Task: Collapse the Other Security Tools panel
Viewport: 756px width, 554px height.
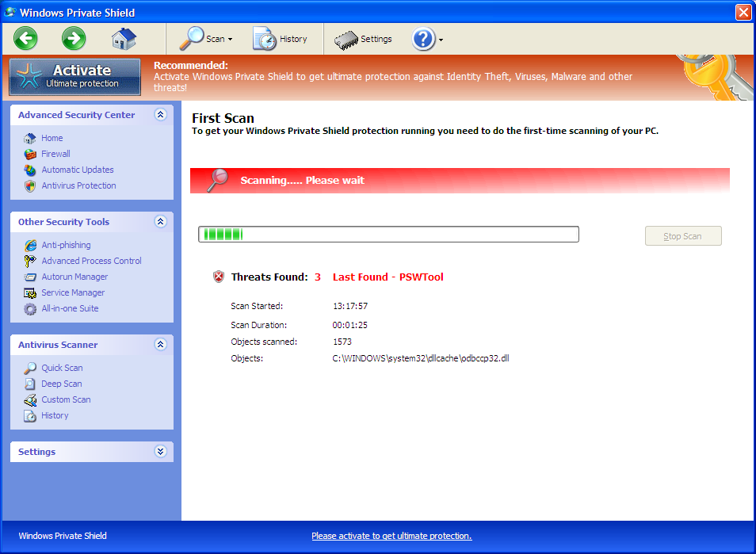Action: coord(161,221)
